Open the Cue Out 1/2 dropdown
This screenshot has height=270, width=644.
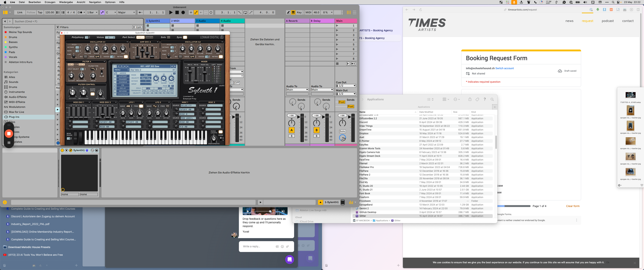tap(346, 86)
